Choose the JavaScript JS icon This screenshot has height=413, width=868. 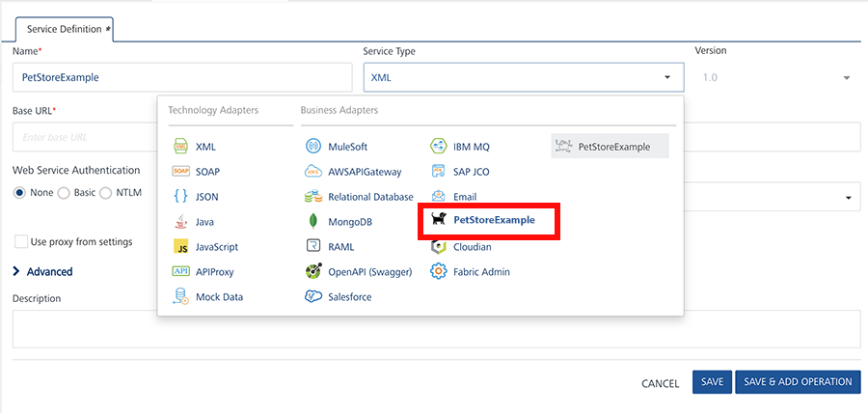coord(180,247)
